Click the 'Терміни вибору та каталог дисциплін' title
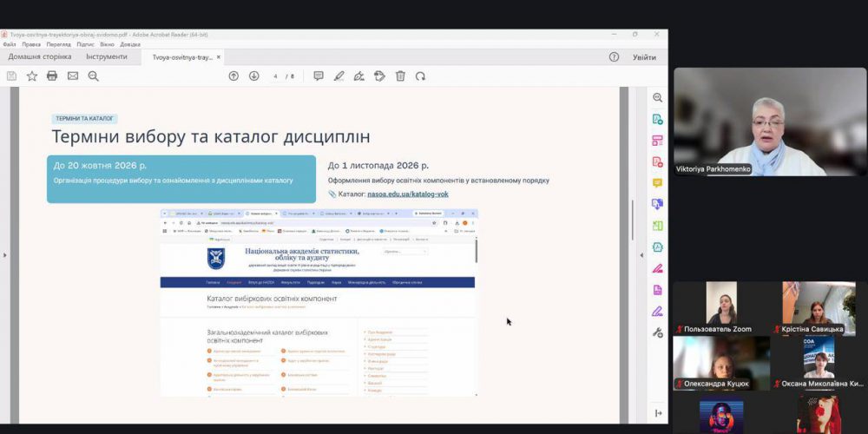The image size is (868, 434). [x=211, y=137]
